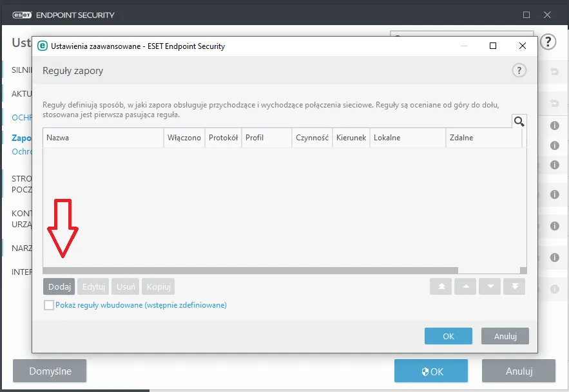
Task: Cancel the firewall rules dialog with Anuluj
Action: (x=505, y=336)
